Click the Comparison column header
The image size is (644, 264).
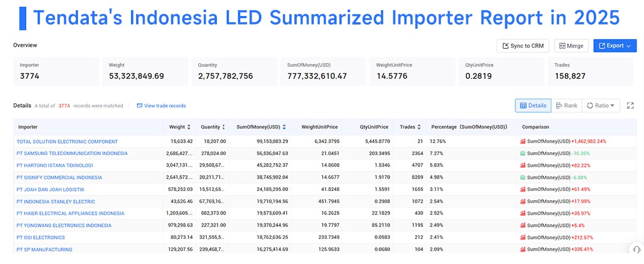(536, 127)
